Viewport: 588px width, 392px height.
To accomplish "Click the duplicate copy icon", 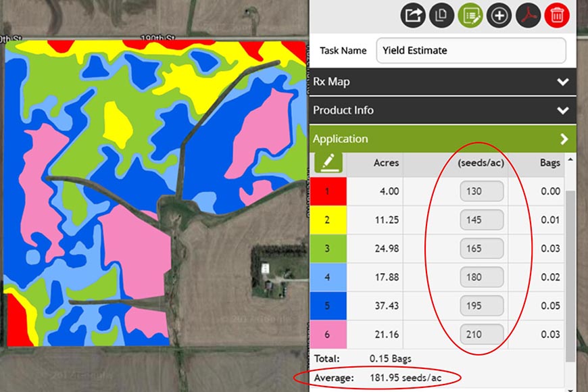I will [x=441, y=15].
